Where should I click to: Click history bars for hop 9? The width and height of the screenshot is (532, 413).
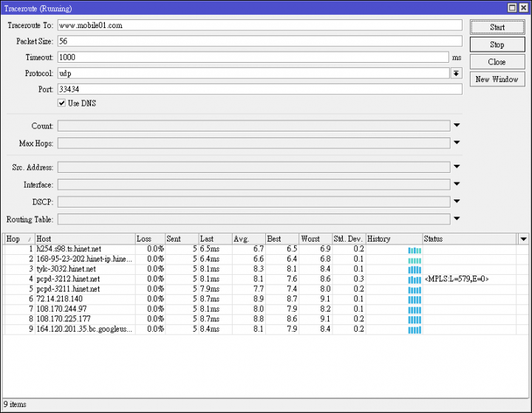[x=415, y=330]
